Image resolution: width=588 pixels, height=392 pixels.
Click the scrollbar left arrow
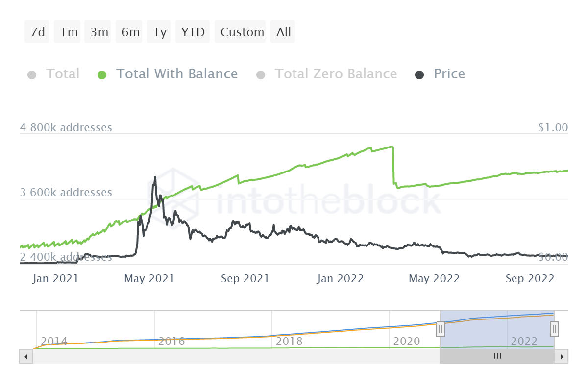click(25, 356)
